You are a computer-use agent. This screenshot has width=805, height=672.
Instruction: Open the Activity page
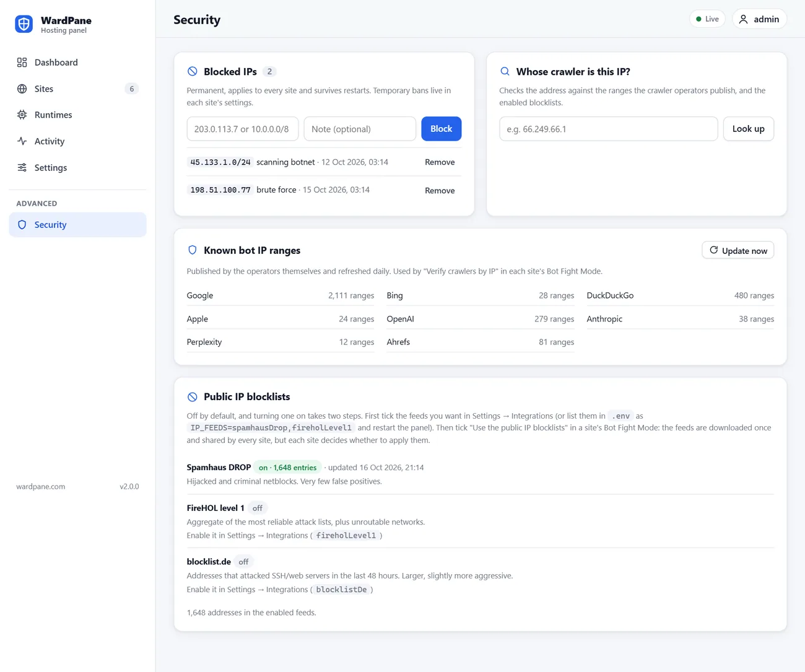tap(77, 141)
